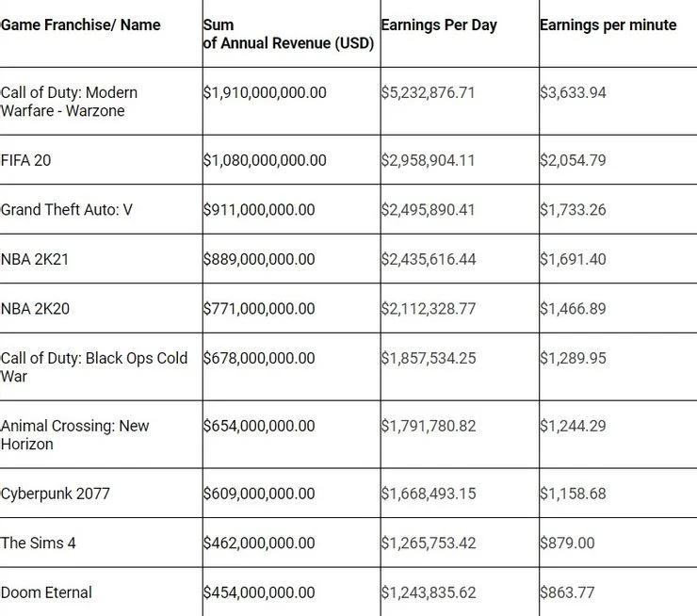Select the Doom Eternal name cell

coord(46,592)
